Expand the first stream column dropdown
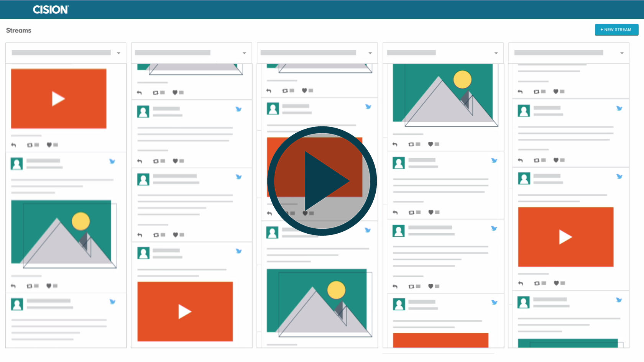The height and width of the screenshot is (362, 644). pos(118,53)
